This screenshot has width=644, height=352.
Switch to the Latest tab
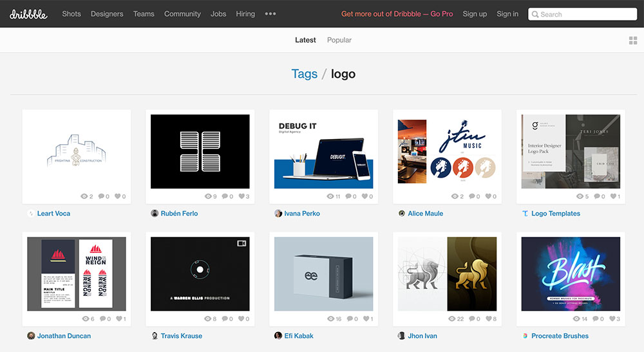[305, 40]
